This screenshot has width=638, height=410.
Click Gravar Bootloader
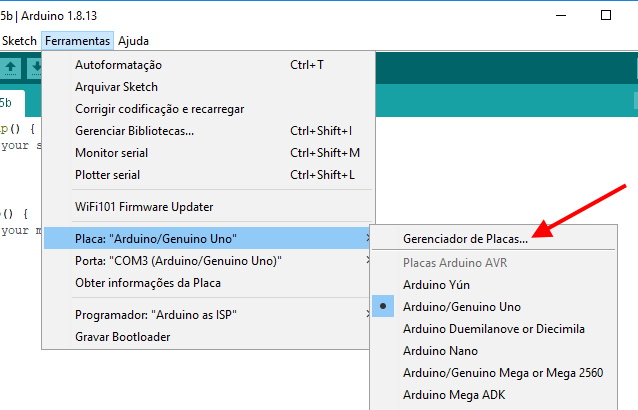[x=208, y=336]
